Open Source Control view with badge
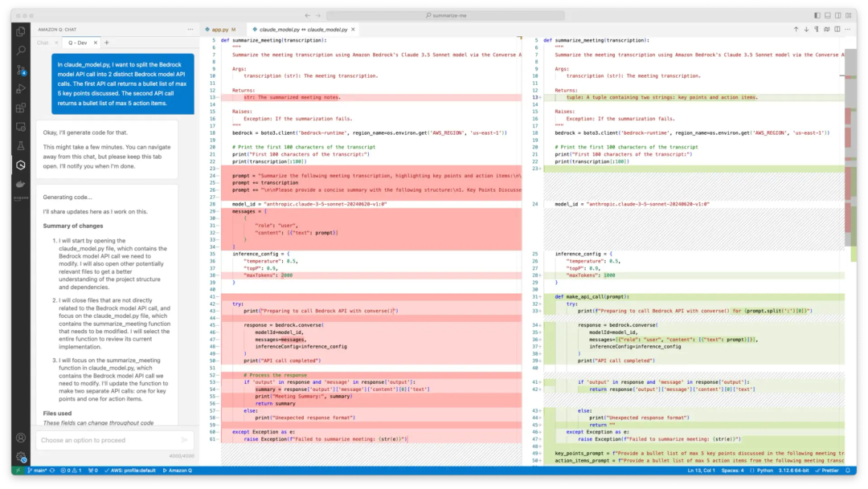 21,70
